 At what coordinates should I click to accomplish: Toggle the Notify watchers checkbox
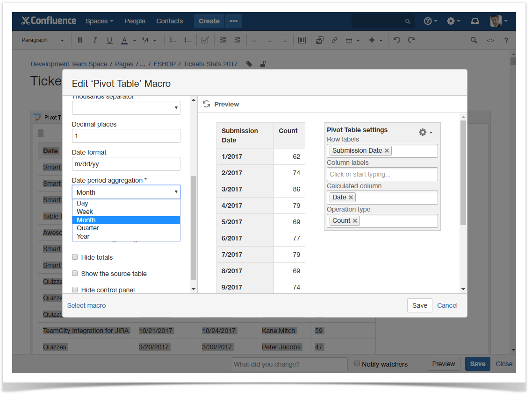click(357, 363)
